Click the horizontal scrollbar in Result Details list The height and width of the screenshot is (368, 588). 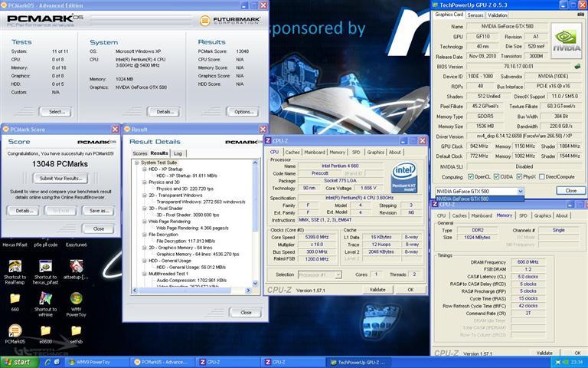click(191, 291)
